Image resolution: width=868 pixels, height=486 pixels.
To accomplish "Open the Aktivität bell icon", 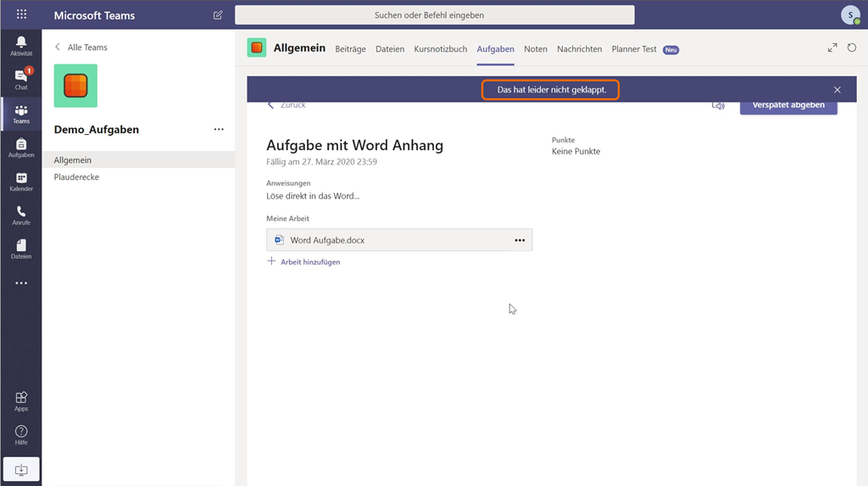I will pos(21,46).
